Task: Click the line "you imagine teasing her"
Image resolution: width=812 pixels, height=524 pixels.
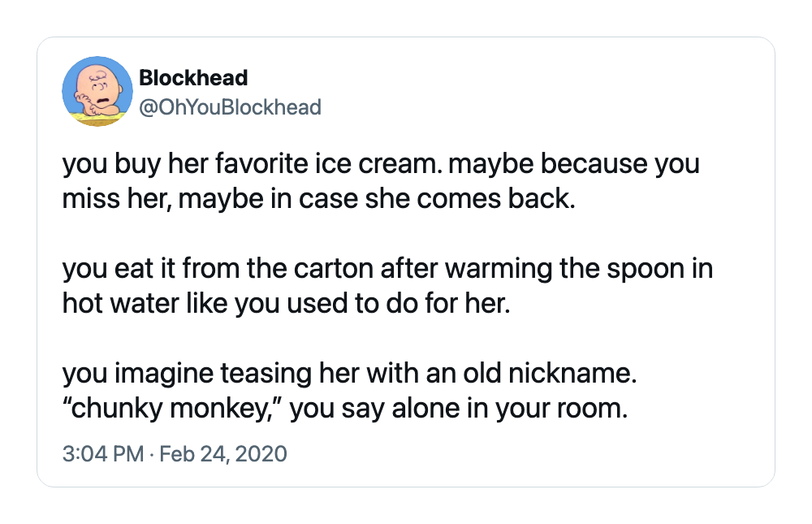Action: click(x=349, y=373)
